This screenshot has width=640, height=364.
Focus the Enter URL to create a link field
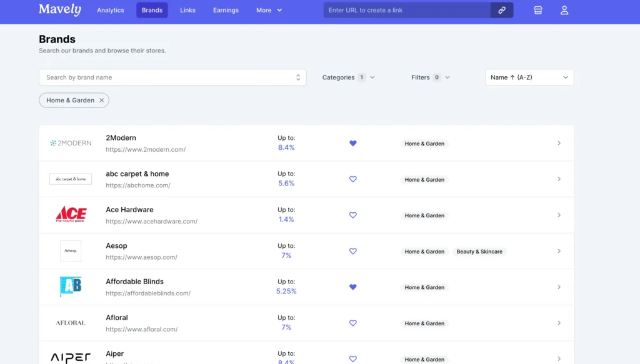tap(407, 10)
